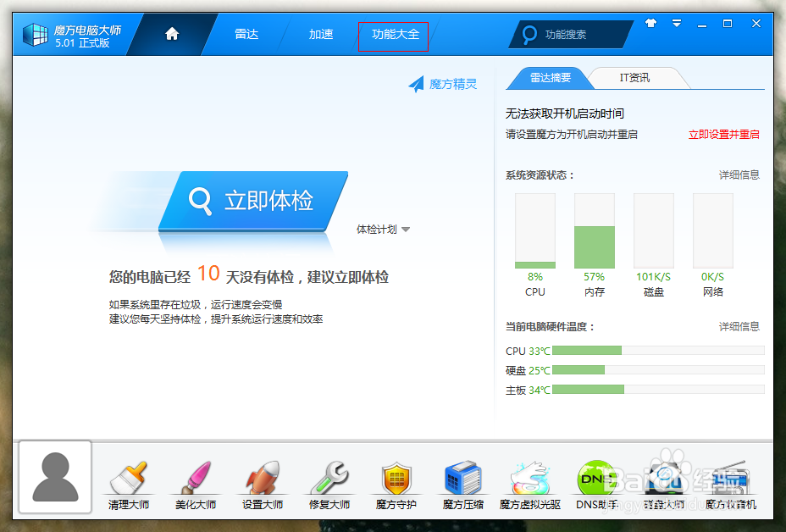The image size is (786, 532).
Task: Open 详细信息 for 当前电脑硬件温度
Action: [739, 327]
